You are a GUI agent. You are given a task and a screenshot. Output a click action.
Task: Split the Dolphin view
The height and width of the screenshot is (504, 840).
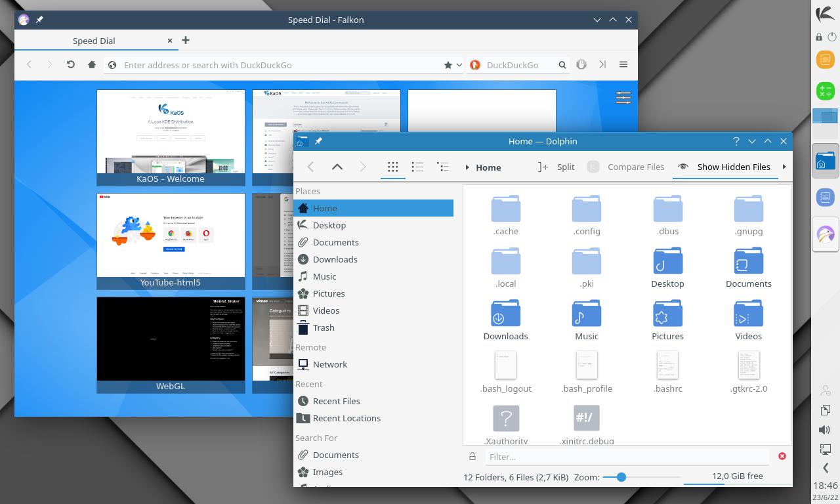[556, 167]
